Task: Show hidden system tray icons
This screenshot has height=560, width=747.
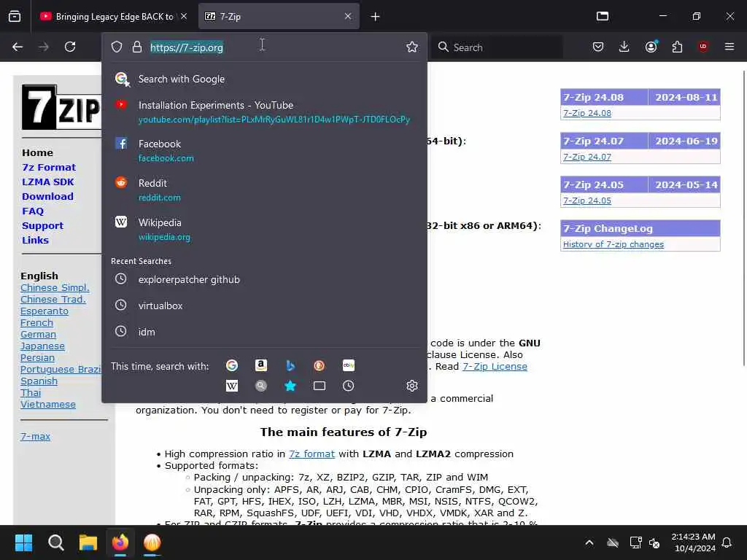Action: tap(589, 542)
